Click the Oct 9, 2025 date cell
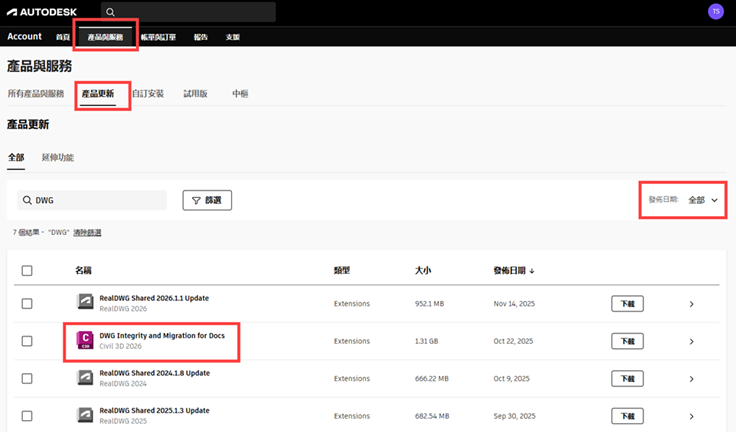 click(x=511, y=378)
